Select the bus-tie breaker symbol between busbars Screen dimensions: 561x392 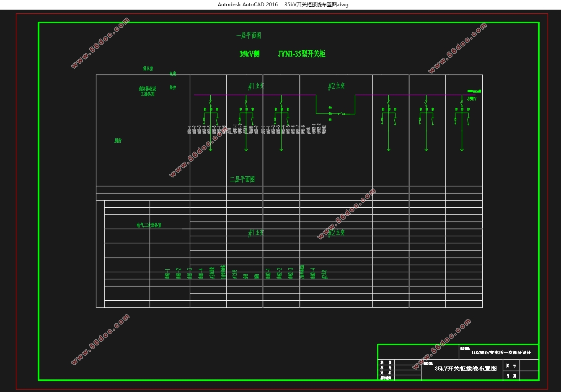341,113
